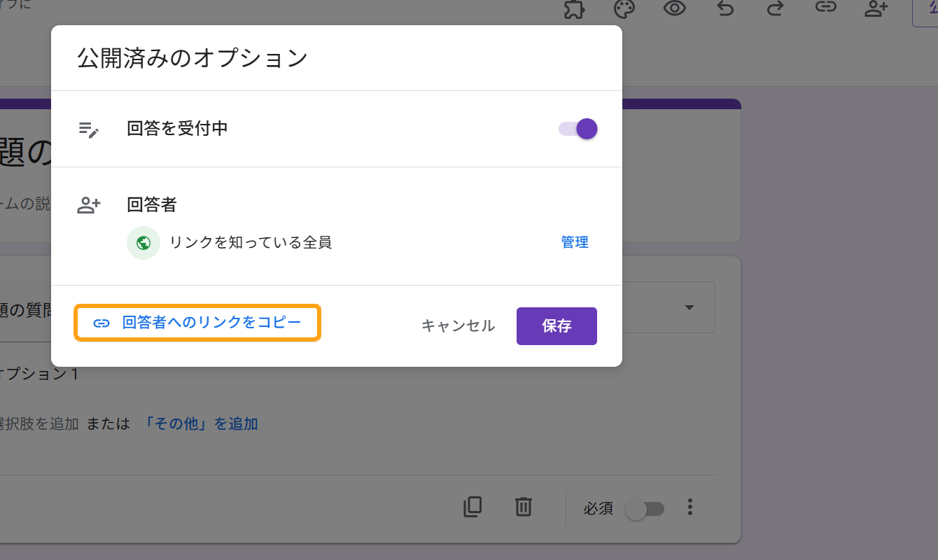938x560 pixels.
Task: Redo the last action
Action: pyautogui.click(x=776, y=8)
